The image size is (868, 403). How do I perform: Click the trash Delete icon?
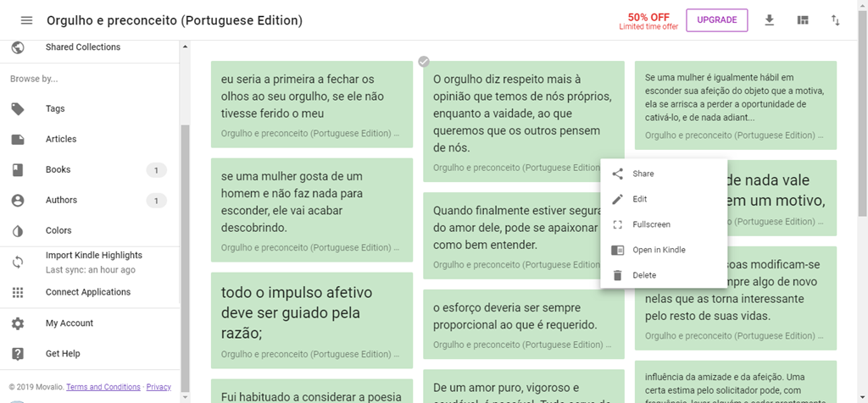tap(618, 275)
